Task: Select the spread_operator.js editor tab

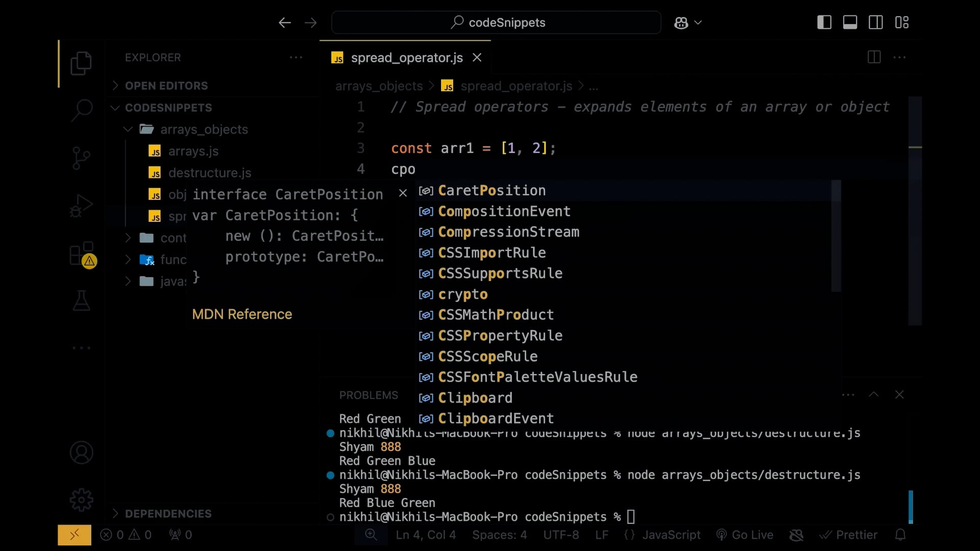Action: coord(405,58)
